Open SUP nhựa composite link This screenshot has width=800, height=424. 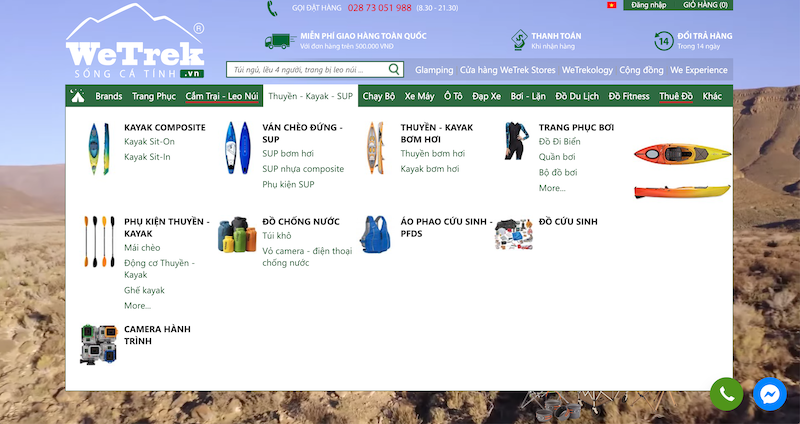[x=303, y=169]
